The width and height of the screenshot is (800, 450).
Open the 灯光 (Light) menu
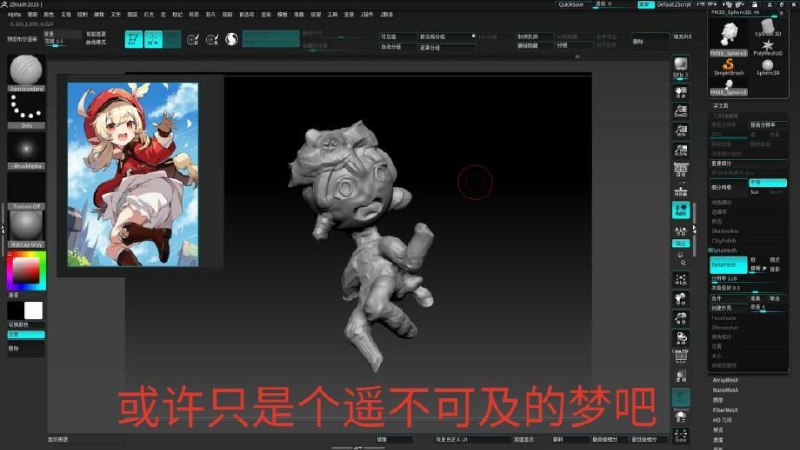tap(149, 15)
